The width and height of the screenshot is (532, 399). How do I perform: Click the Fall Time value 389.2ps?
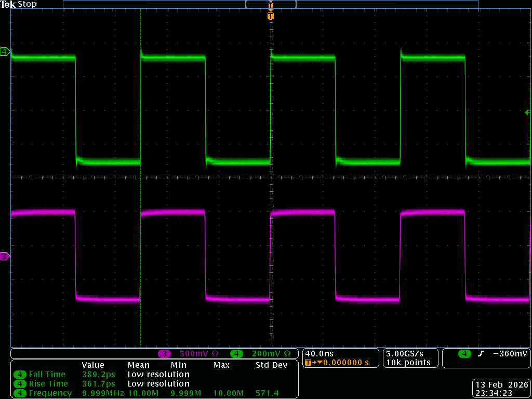99,374
